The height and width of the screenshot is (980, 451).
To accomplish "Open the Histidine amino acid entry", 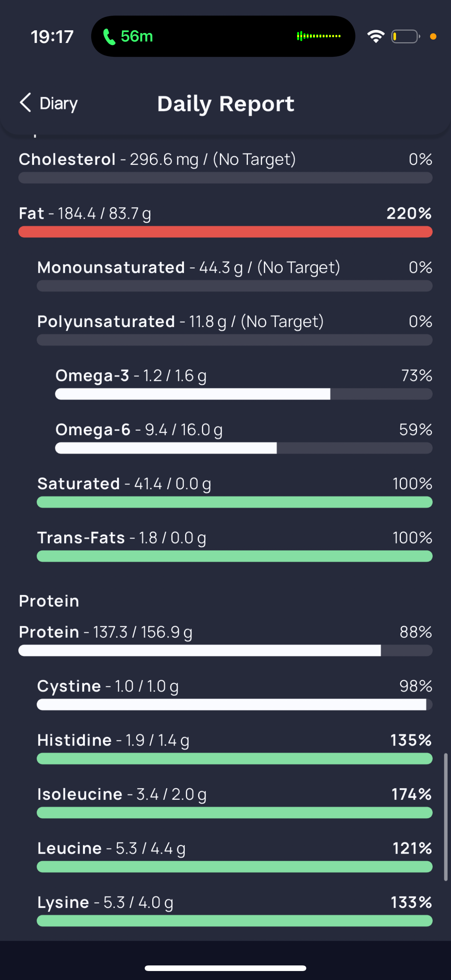I will click(x=234, y=748).
